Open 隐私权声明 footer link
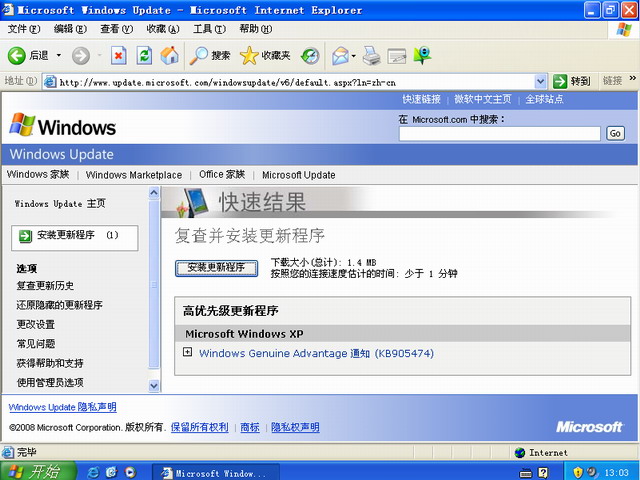The height and width of the screenshot is (480, 640). tap(296, 427)
